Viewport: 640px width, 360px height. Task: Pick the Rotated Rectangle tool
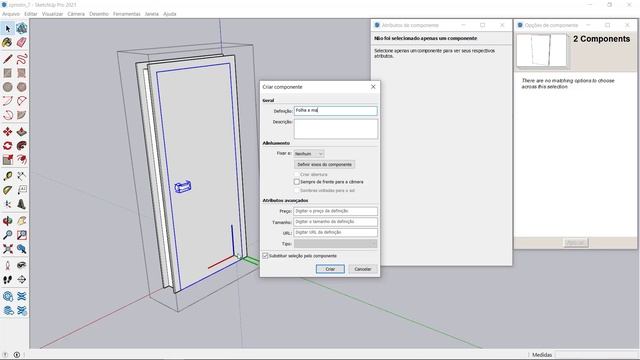point(22,73)
